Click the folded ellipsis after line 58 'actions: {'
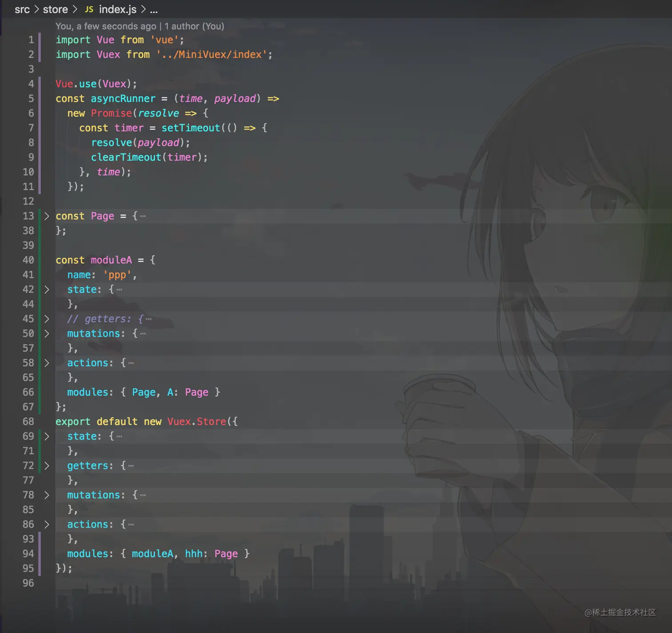The image size is (672, 633). coord(131,363)
